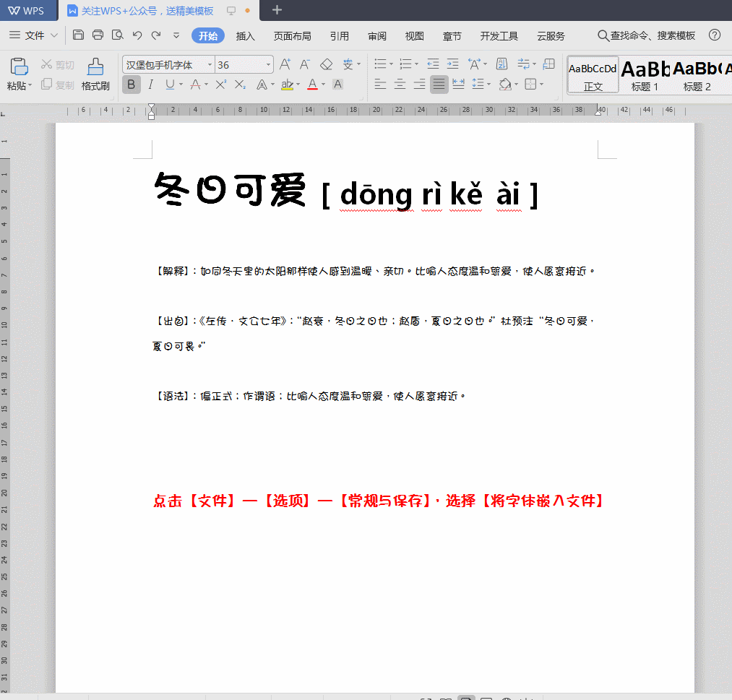Screen dimensions: 732x700
Task: Open the font name dropdown
Action: (x=210, y=65)
